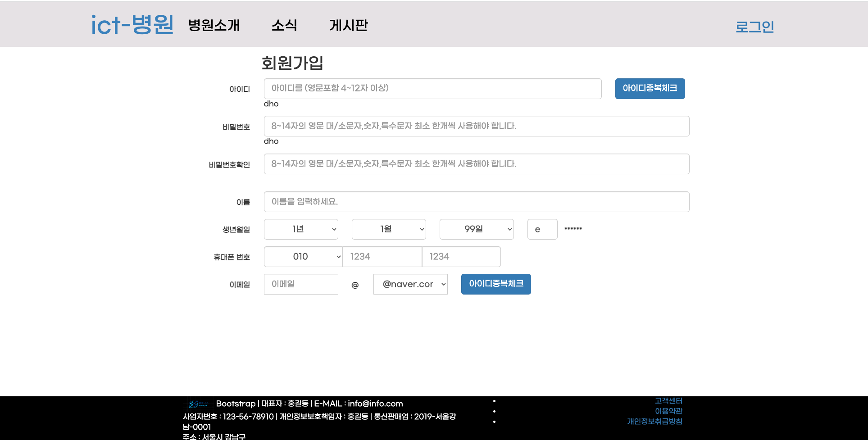Click the 이름 name input field

(476, 201)
